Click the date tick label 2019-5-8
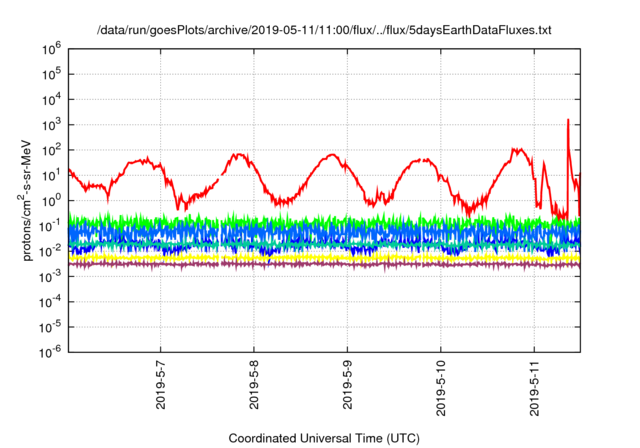The height and width of the screenshot is (448, 640). pos(254,384)
